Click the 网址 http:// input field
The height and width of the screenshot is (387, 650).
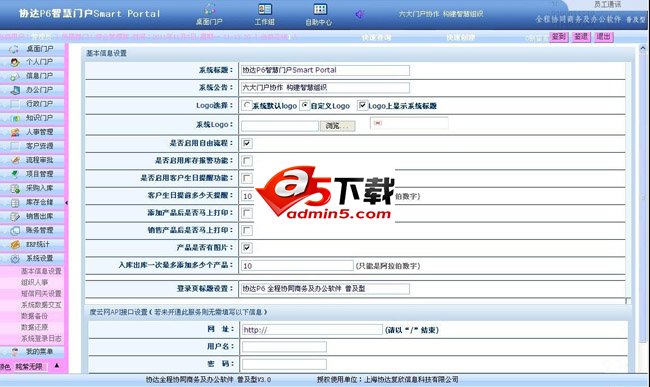pyautogui.click(x=312, y=330)
